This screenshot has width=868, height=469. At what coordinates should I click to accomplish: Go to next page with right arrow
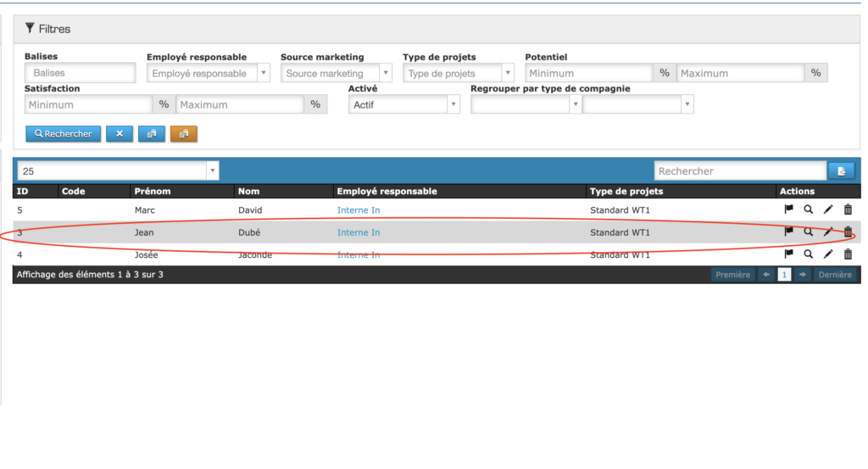tap(802, 275)
